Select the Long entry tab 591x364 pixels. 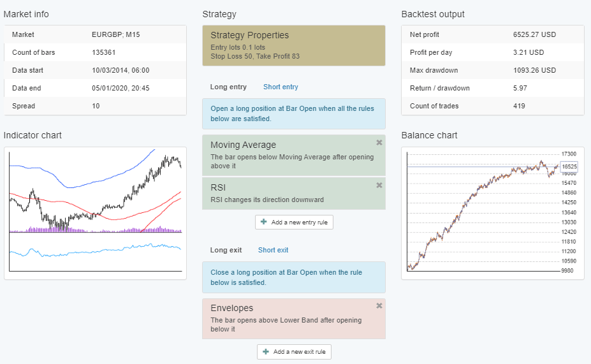(x=228, y=87)
